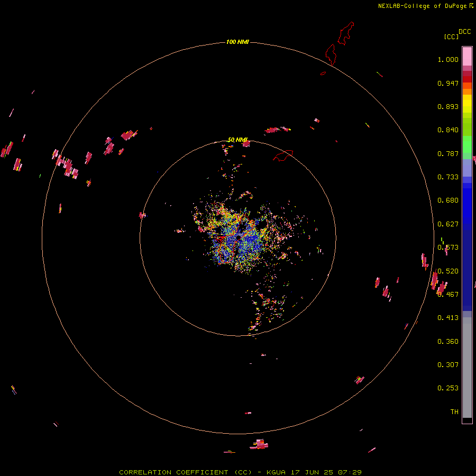Pick the gray lower color bar segment
The width and height of the screenshot is (476, 476).
coord(467,368)
